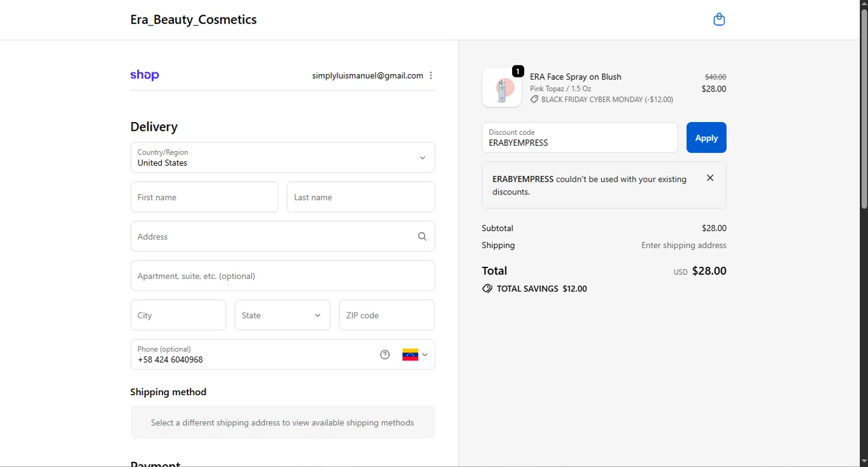The image size is (868, 467).
Task: Click the Delivery heading
Action: pos(154,127)
